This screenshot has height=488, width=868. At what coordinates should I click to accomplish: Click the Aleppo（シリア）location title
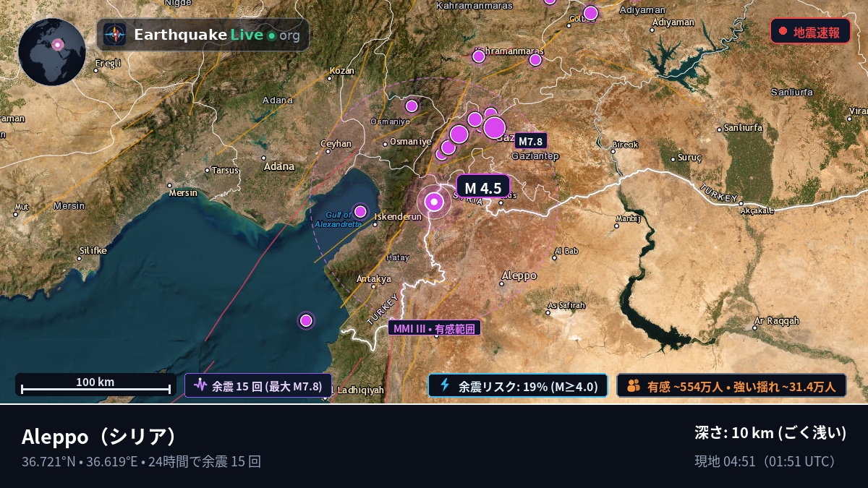click(99, 437)
